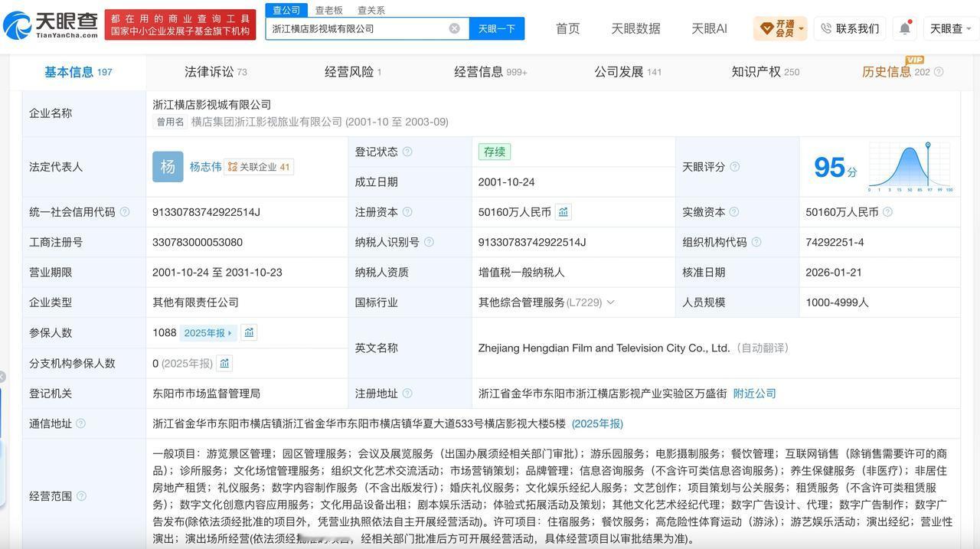
Task: Open the 知识产权 tab
Action: [x=766, y=72]
